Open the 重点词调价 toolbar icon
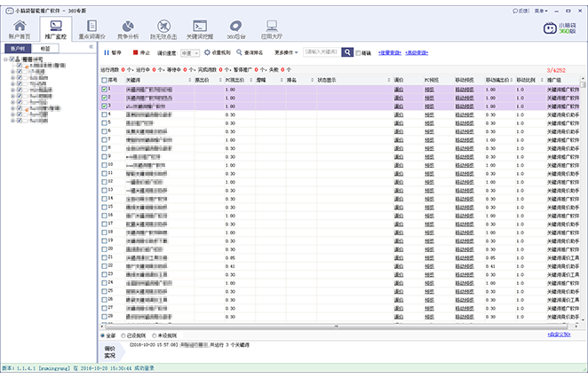This screenshot has width=588, height=378. pyautogui.click(x=93, y=30)
